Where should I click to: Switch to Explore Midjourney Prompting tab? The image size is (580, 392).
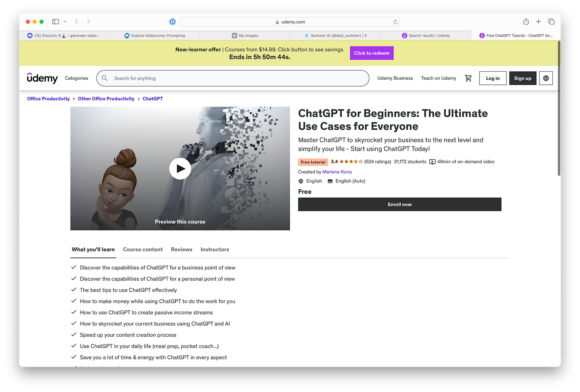155,35
